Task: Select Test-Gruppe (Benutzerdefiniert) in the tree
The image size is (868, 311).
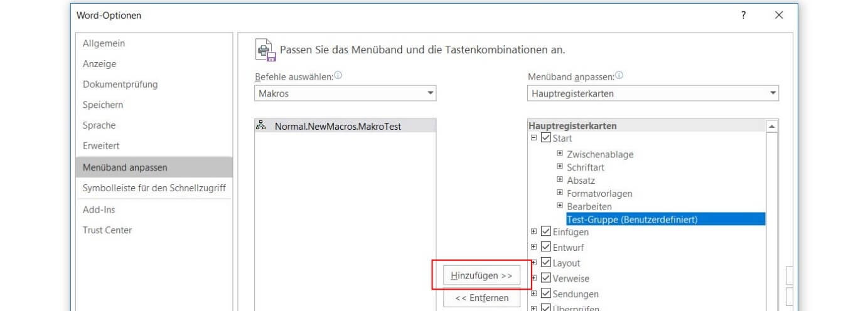Action: point(665,219)
